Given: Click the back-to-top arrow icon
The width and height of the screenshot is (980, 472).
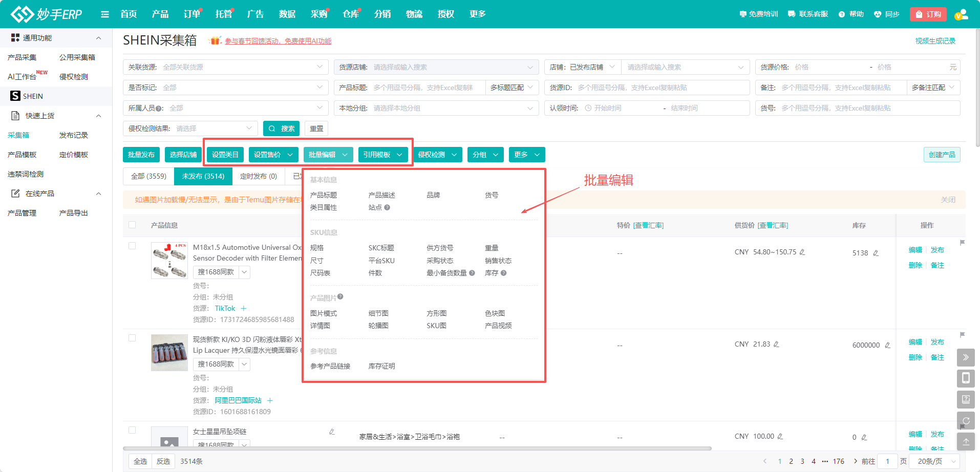Looking at the screenshot, I should (965, 441).
